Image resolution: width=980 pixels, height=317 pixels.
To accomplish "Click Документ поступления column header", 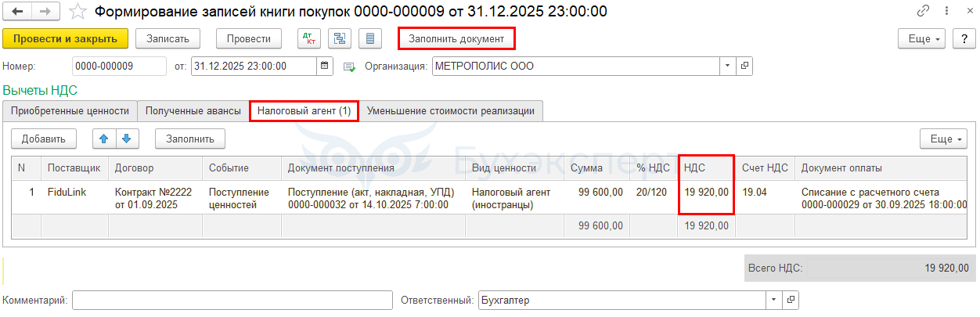I will click(373, 168).
